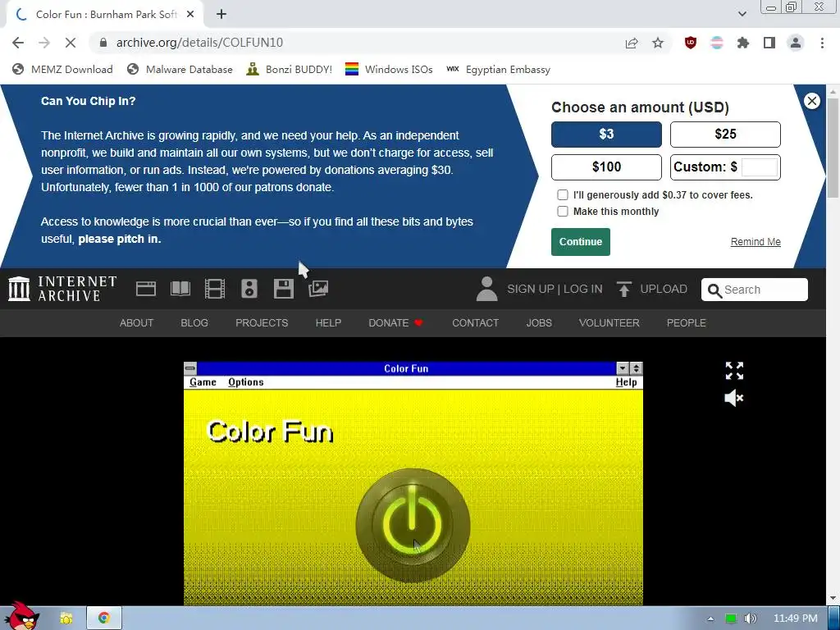
Task: Select the $3 donation amount
Action: pyautogui.click(x=606, y=135)
